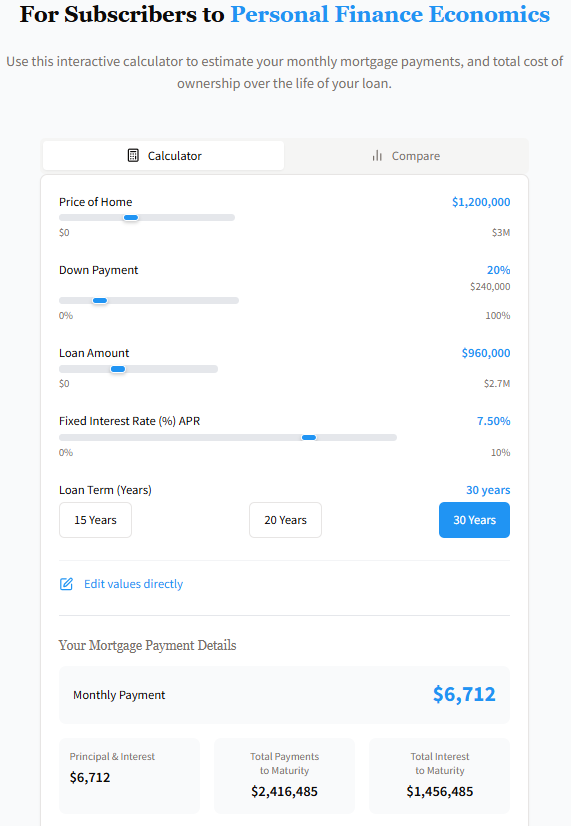The height and width of the screenshot is (826, 571).
Task: Select the 30 Years loan term
Action: click(x=475, y=520)
